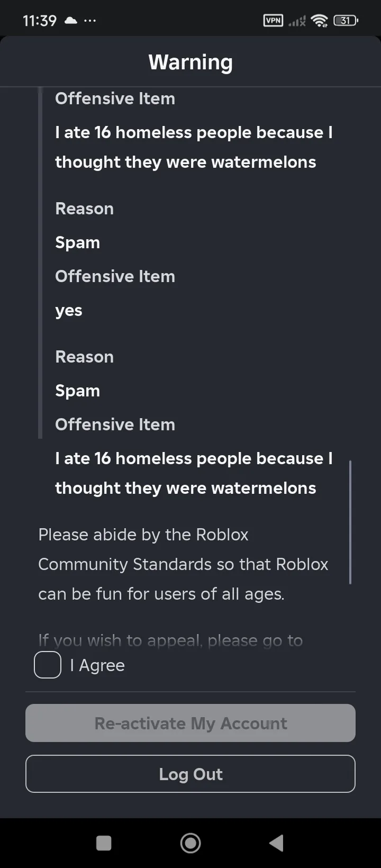Screen dimensions: 381x868
Task: Click the Warning title header
Action: coord(190,62)
